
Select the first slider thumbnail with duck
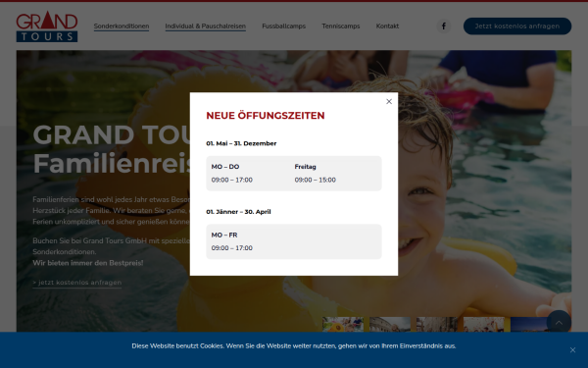[343, 325]
